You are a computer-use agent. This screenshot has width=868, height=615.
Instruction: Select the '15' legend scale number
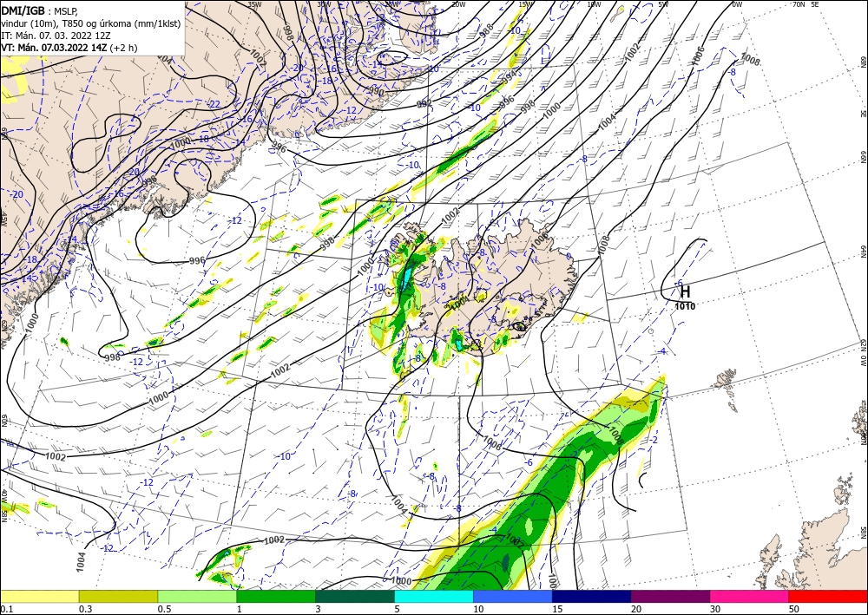[557, 609]
